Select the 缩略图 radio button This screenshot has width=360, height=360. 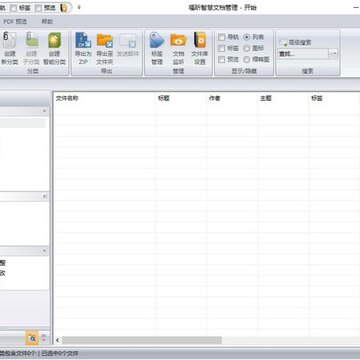pyautogui.click(x=247, y=59)
